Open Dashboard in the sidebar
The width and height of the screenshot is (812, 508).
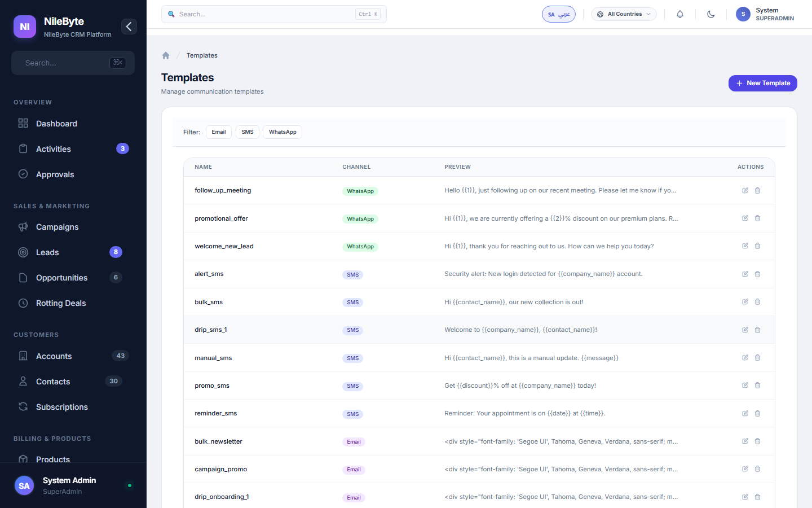73,124
